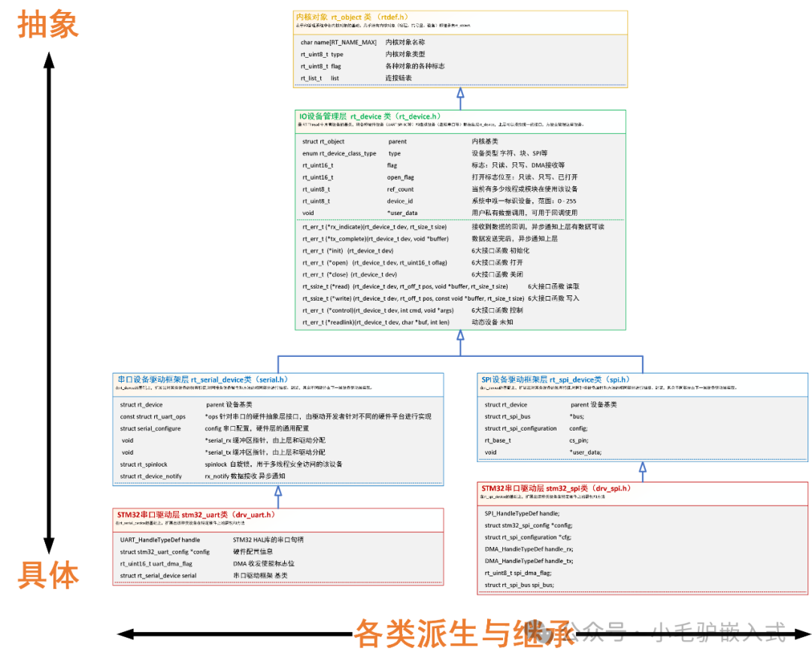Viewport: 812px width, 665px height.
Task: Select the "STM32 HAL库的串口句柄" description
Action: [268, 540]
